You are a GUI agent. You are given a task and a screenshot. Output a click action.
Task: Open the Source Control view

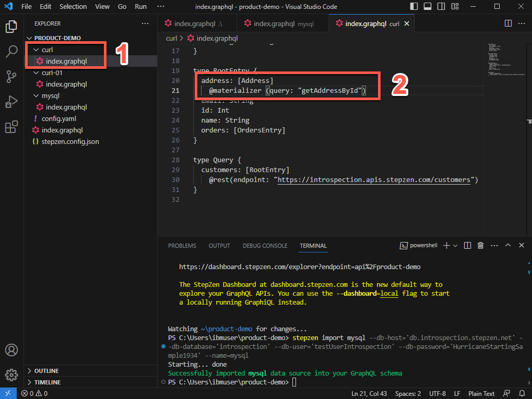[11, 76]
